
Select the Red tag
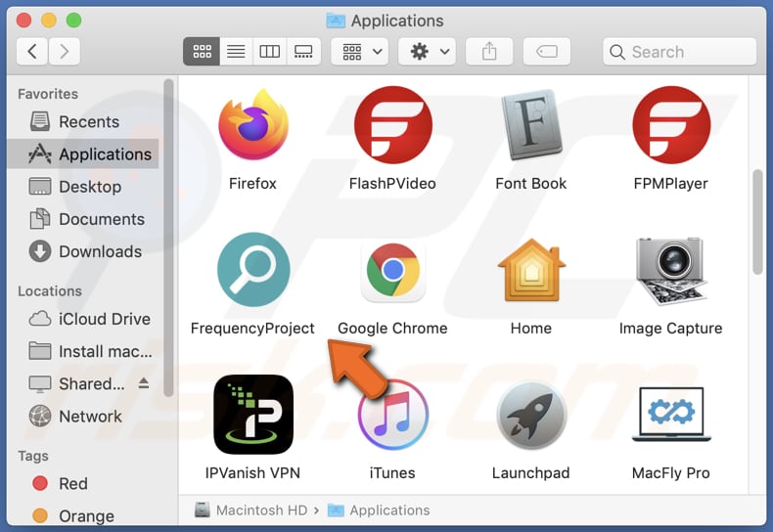(x=83, y=484)
